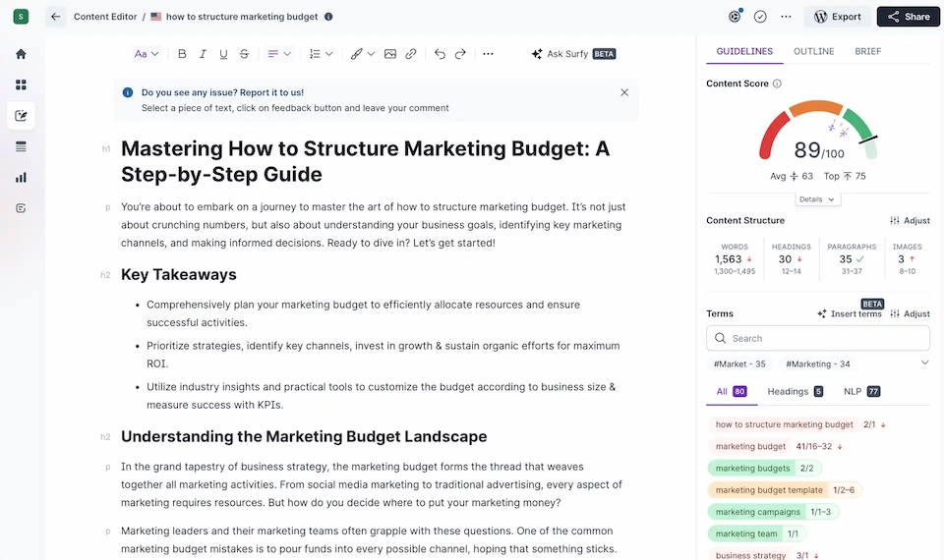Click 'Understanding the Marketing Budget Landscape' heading
The height and width of the screenshot is (560, 944).
click(304, 436)
